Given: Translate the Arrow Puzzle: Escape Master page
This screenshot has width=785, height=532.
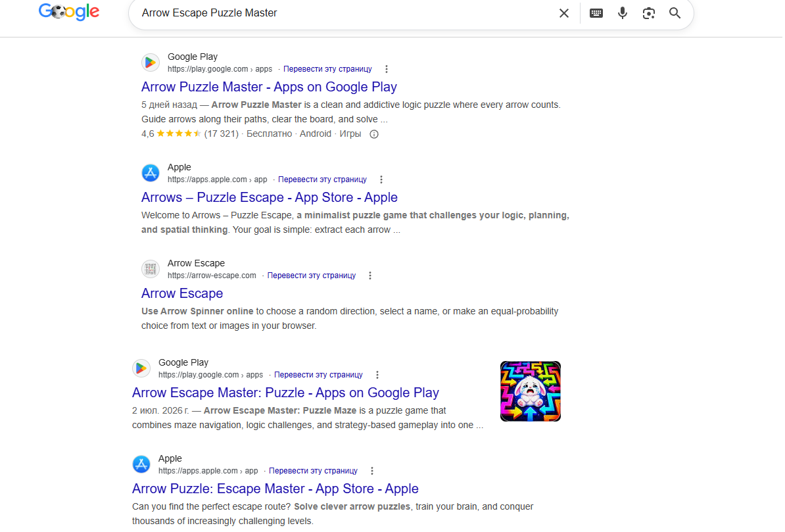Looking at the screenshot, I should [x=314, y=472].
